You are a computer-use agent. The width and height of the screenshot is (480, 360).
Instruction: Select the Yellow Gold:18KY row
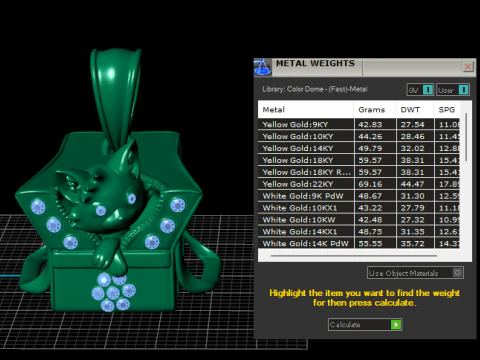click(x=359, y=160)
